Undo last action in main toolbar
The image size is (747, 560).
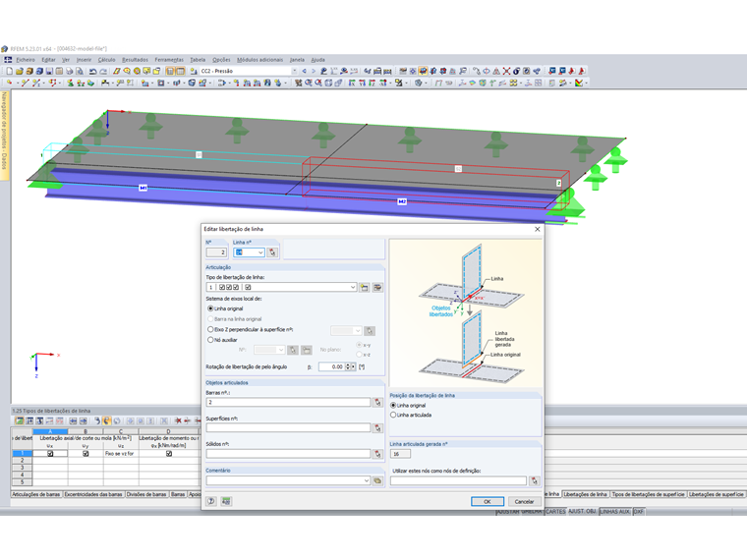[92, 71]
